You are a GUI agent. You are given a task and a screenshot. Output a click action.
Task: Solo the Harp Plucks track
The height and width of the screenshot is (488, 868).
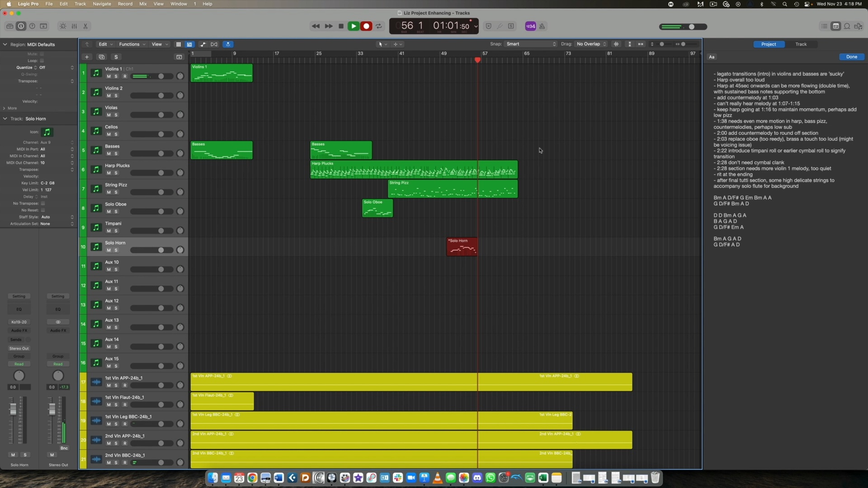point(116,173)
